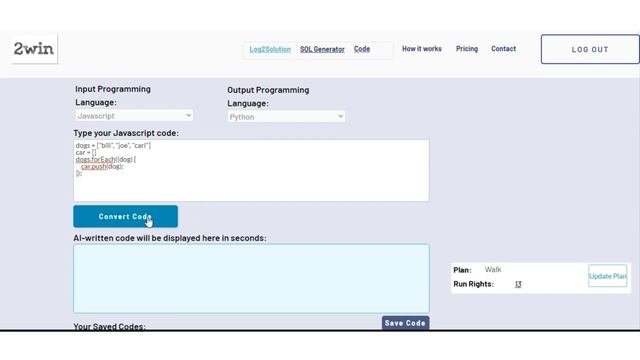The height and width of the screenshot is (360, 640).
Task: Open the How it works page
Action: (422, 49)
